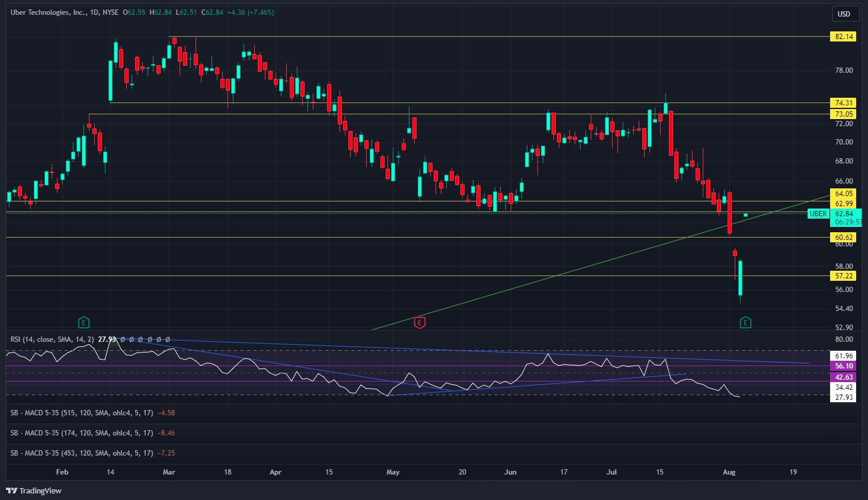This screenshot has height=500, width=868.
Task: Click the MACD value -7.25
Action: [166, 453]
